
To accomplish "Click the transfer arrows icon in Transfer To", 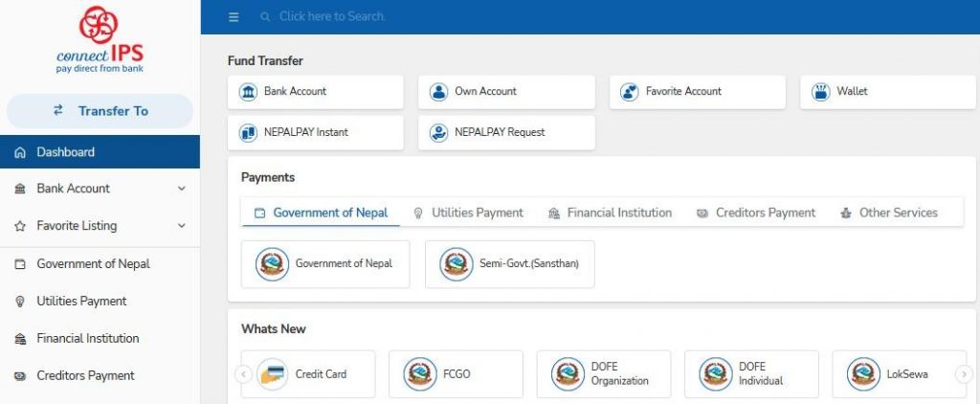I will click(x=58, y=110).
